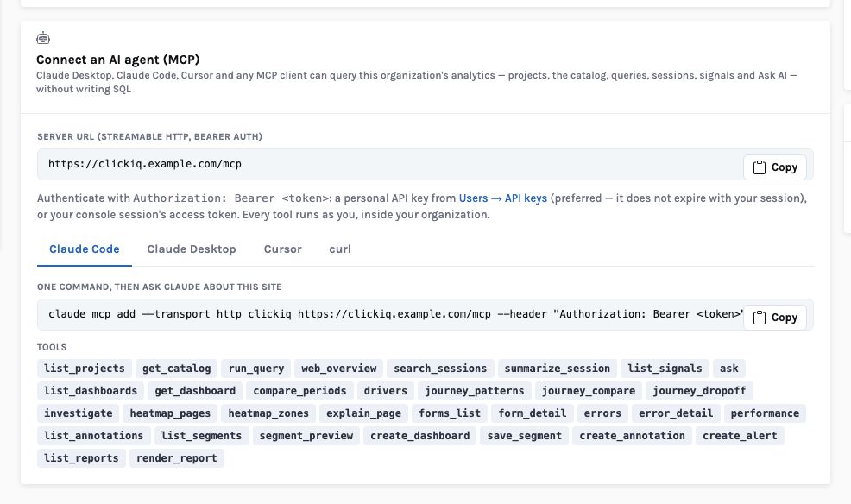The image size is (851, 504).
Task: Copy the server URL
Action: pos(774,167)
